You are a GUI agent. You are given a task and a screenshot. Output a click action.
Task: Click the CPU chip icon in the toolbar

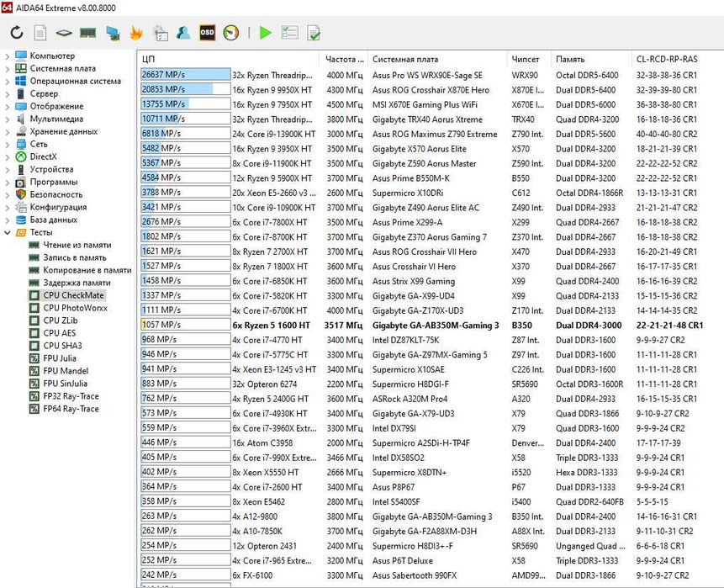[64, 34]
